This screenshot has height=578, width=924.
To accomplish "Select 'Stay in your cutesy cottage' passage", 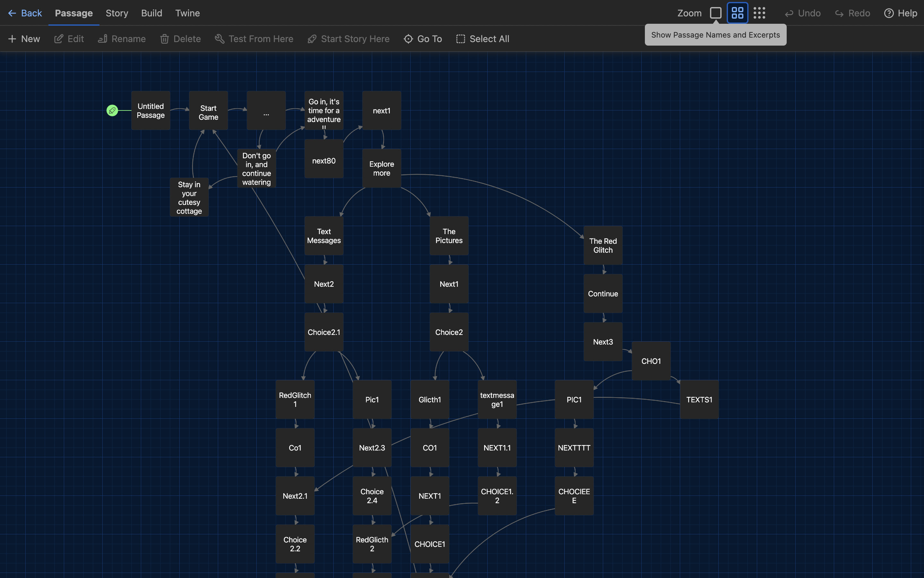I will (x=189, y=197).
